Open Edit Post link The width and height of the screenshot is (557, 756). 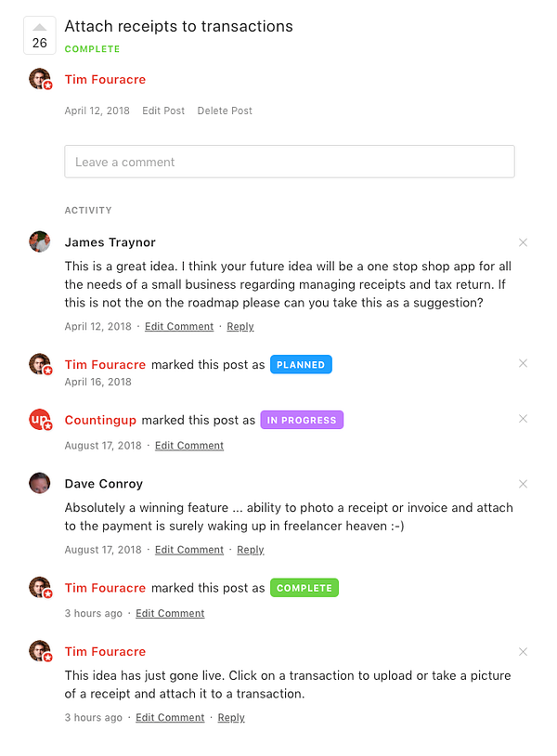tap(163, 111)
